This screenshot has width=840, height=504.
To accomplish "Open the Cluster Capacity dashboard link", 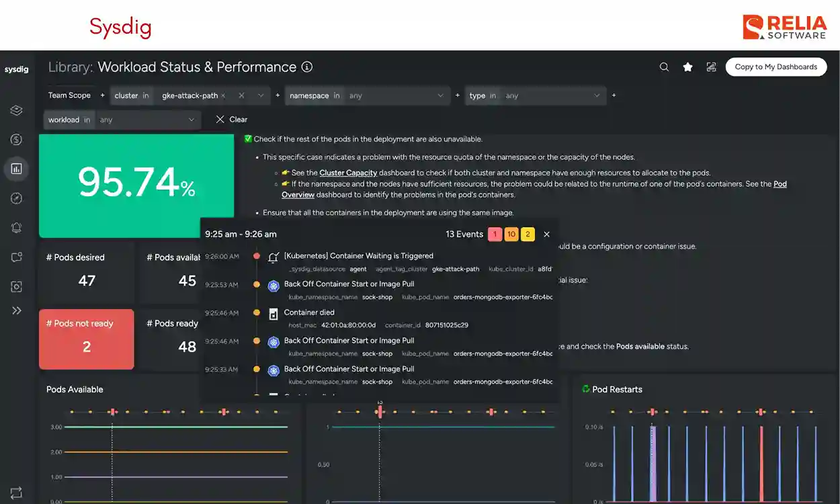I will [x=349, y=173].
